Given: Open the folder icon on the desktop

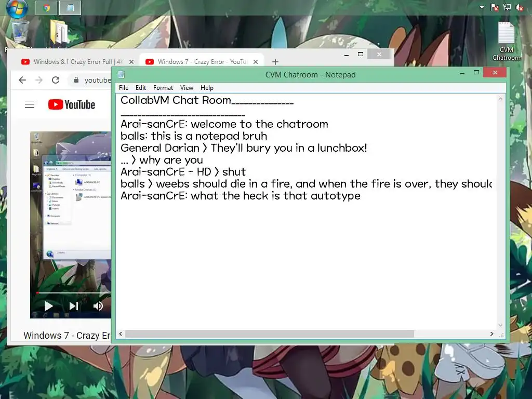Looking at the screenshot, I should pyautogui.click(x=59, y=32).
